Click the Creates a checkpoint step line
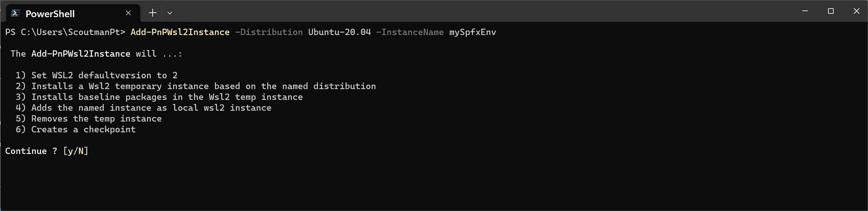Screen dimensions: 868x211 point(76,129)
